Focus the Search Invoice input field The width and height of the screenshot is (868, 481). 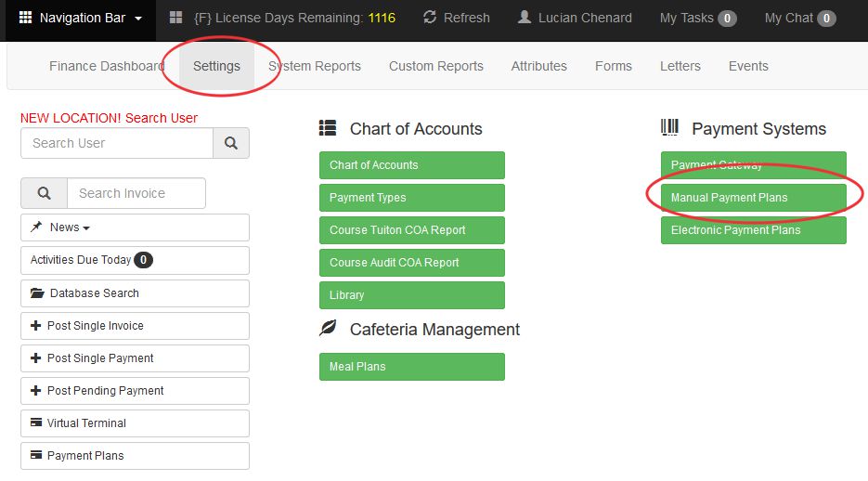point(136,193)
